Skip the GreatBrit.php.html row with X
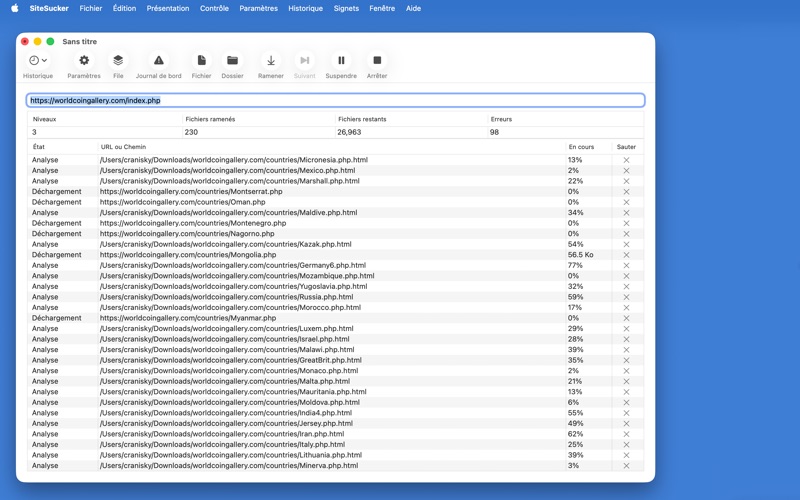 click(x=626, y=360)
